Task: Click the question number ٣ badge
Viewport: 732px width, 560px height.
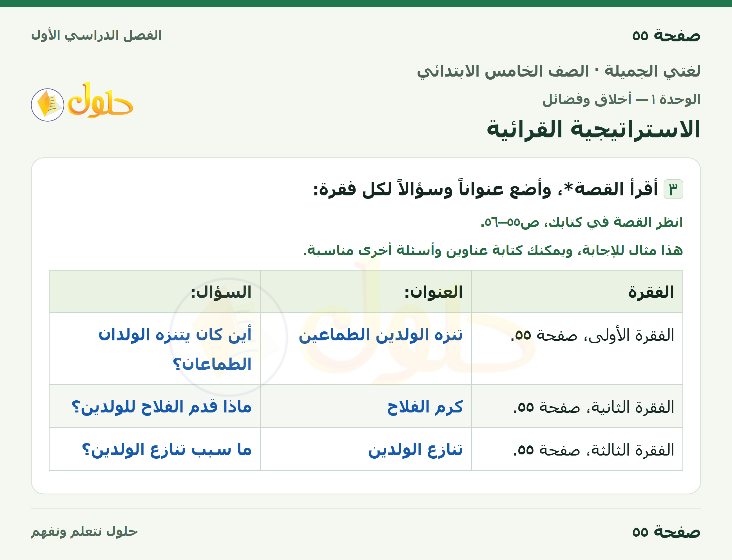Action: tap(673, 189)
